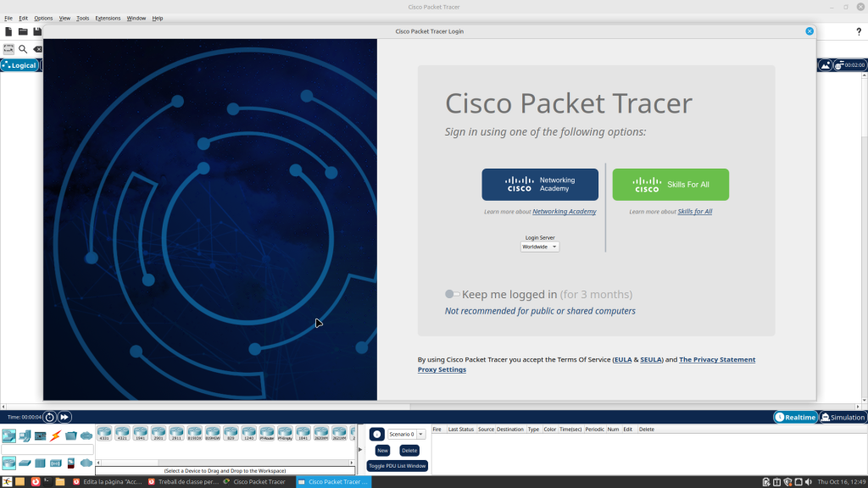Screen dimensions: 868x488
Task: Click the New file icon in the toolbar
Action: point(8,31)
